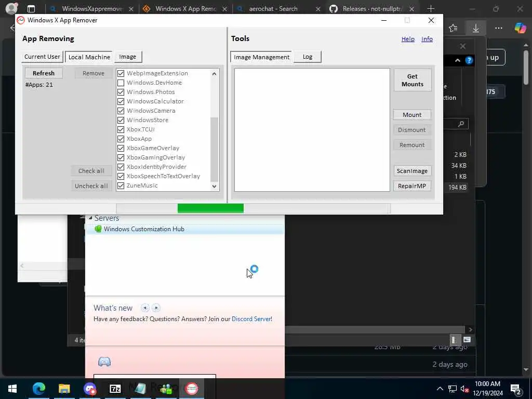The image size is (532, 399).
Task: Uncheck the WindowsCalculator checkbox
Action: coord(121,101)
